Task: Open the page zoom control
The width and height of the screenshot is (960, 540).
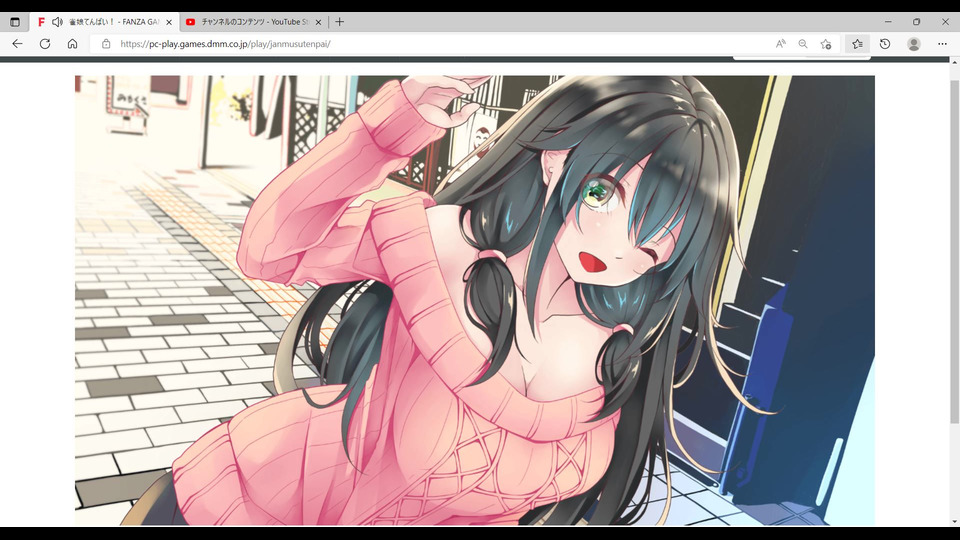Action: (x=803, y=44)
